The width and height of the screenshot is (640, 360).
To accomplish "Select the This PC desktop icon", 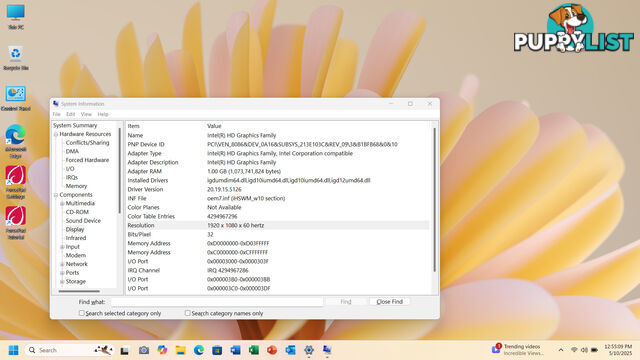I will 16,16.
